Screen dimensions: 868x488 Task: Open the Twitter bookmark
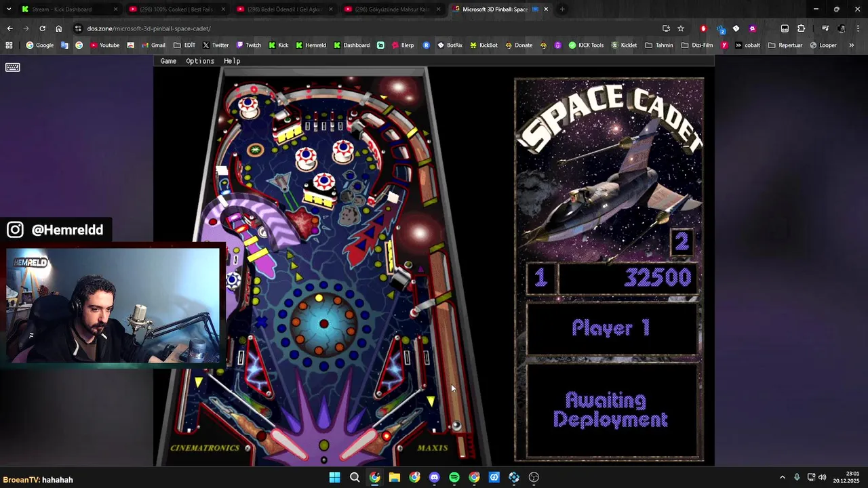[215, 45]
